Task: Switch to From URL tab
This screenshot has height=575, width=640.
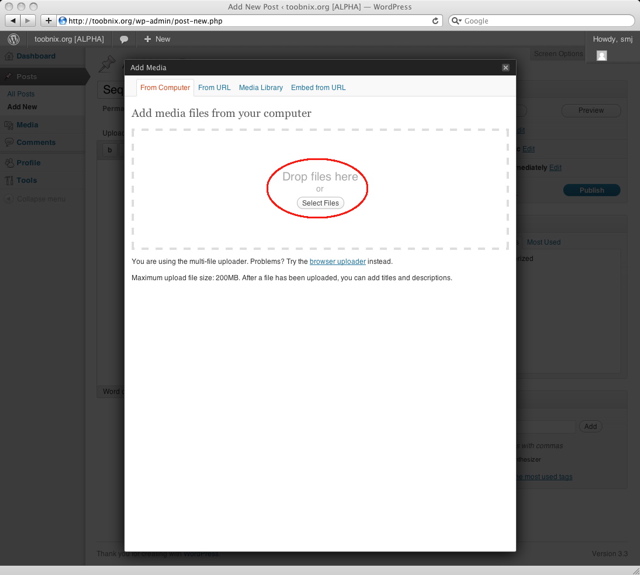Action: coord(214,87)
